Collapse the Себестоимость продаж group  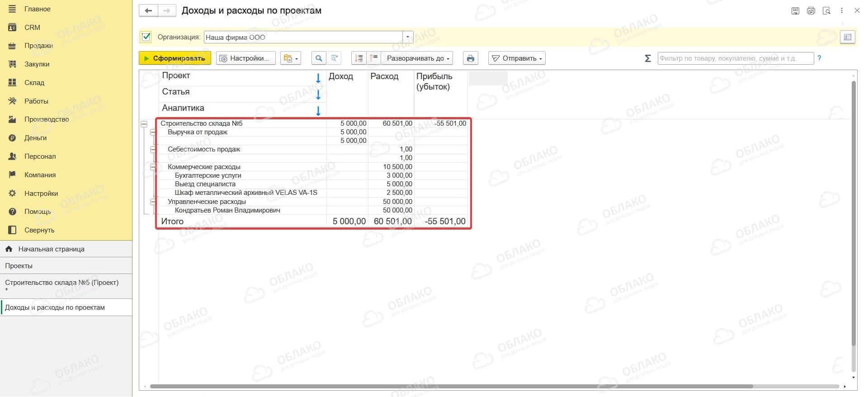[x=153, y=150]
